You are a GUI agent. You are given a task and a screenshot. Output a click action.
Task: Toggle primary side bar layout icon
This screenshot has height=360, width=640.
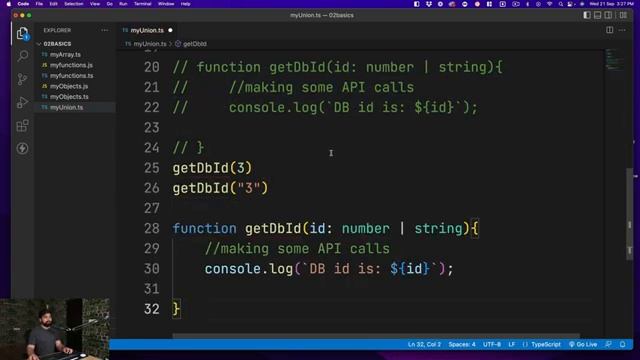(x=587, y=15)
